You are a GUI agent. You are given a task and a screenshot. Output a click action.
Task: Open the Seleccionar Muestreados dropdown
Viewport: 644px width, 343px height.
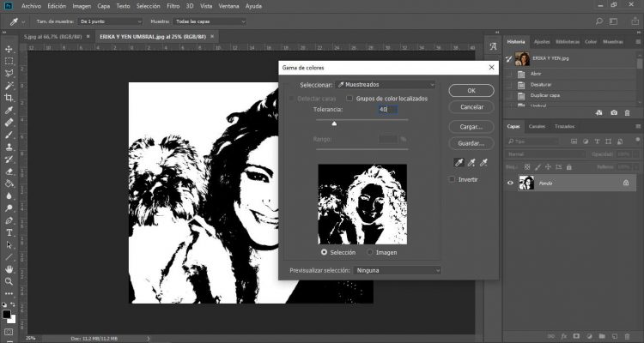386,85
